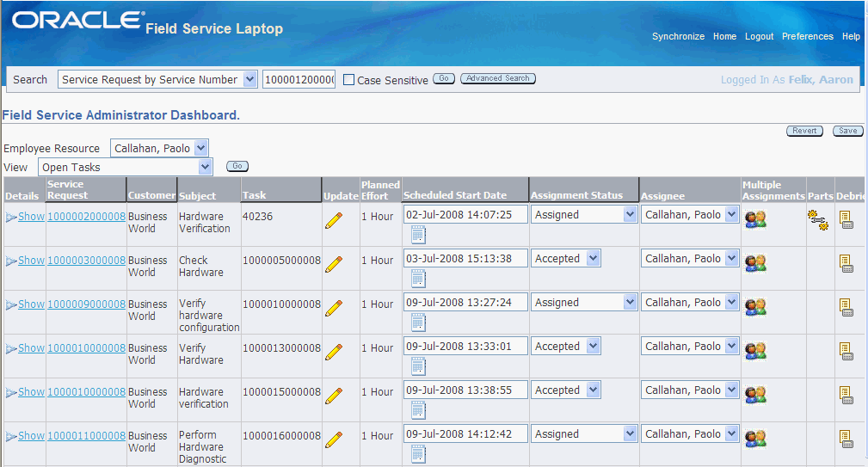Click the 02-Jul-2008 14:07:25 date field
This screenshot has width=868, height=467.
pyautogui.click(x=465, y=215)
